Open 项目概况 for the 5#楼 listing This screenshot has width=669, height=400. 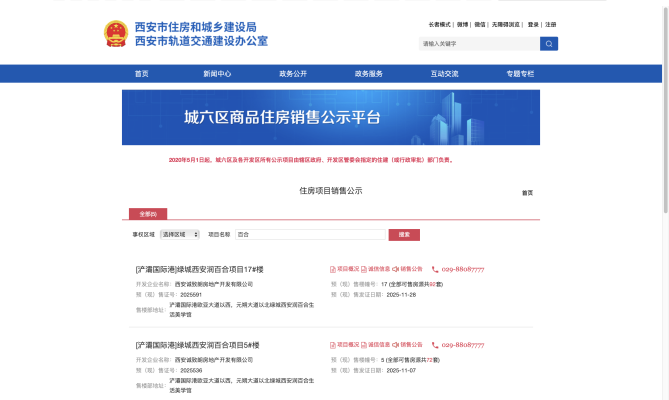[x=345, y=344]
